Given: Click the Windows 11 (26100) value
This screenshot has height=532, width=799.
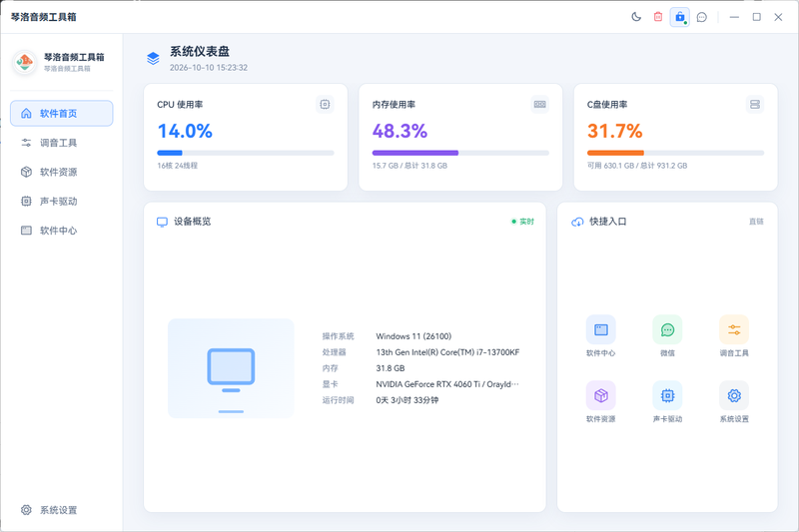Looking at the screenshot, I should (413, 336).
